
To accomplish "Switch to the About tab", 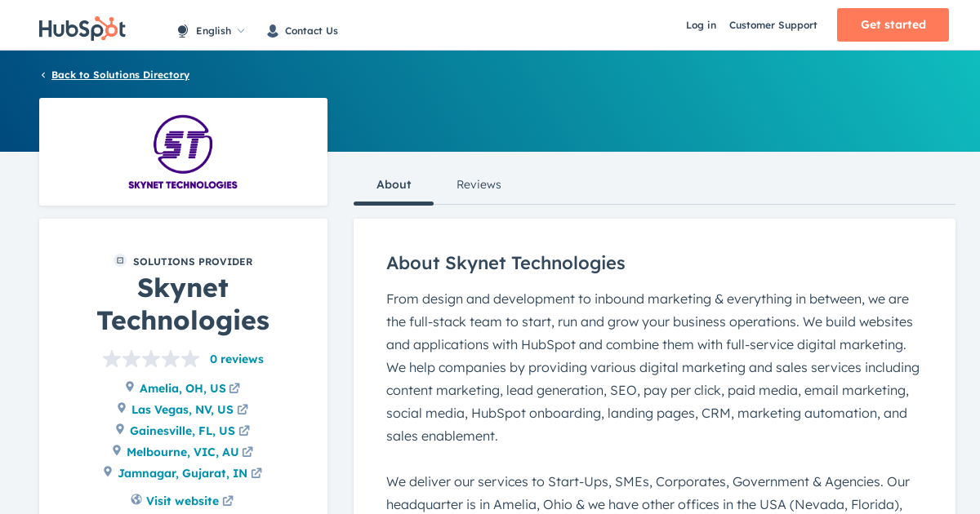I will click(x=394, y=184).
